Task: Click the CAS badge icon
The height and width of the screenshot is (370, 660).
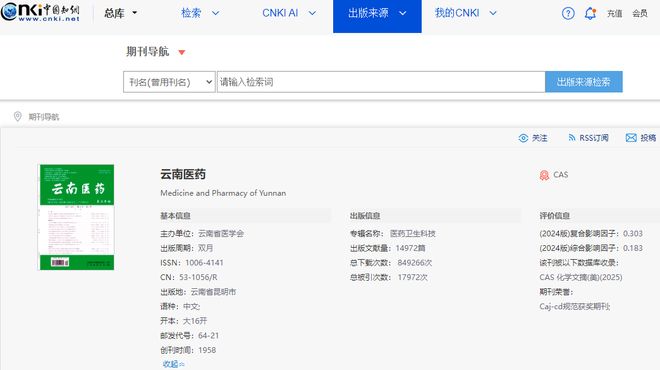Action: (x=544, y=175)
